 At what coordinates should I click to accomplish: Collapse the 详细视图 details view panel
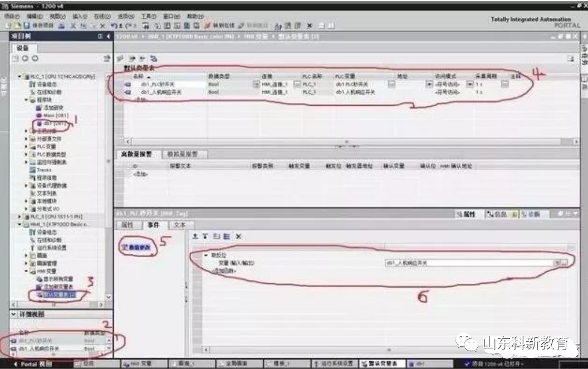13,314
